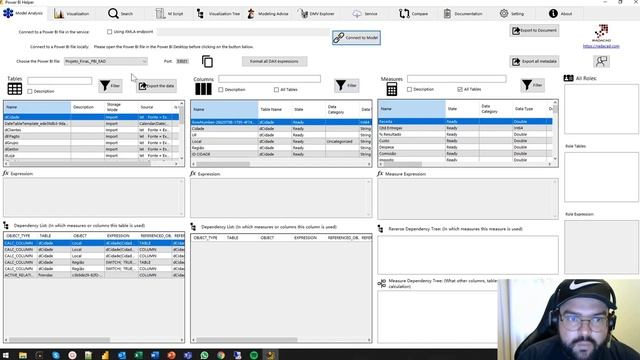The height and width of the screenshot is (360, 640).
Task: Toggle Description checkbox under Tables
Action: 30,91
